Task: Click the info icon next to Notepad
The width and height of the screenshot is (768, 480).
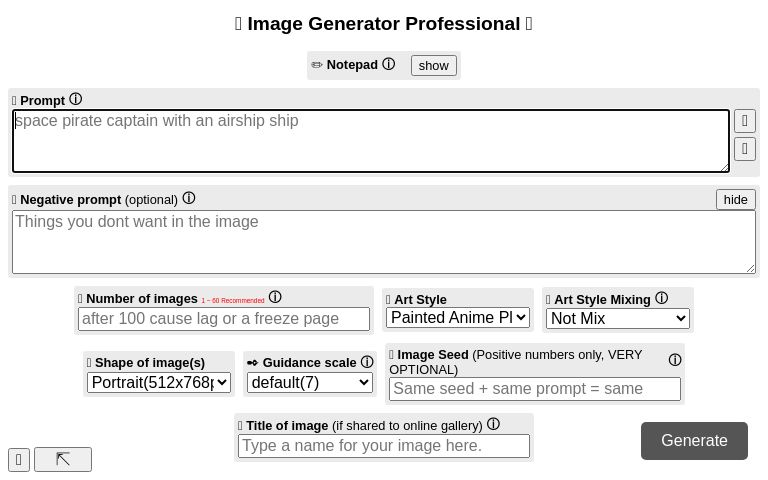Action: [389, 64]
